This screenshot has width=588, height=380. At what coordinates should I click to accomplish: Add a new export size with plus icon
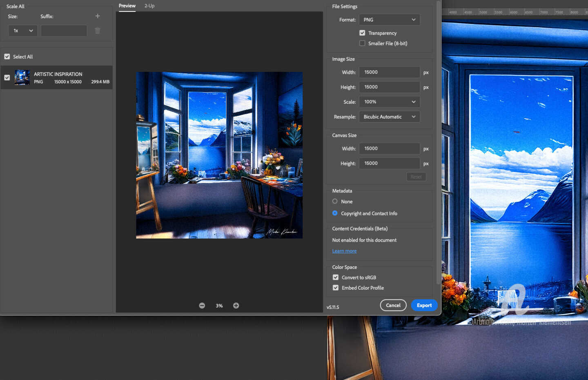(x=98, y=16)
